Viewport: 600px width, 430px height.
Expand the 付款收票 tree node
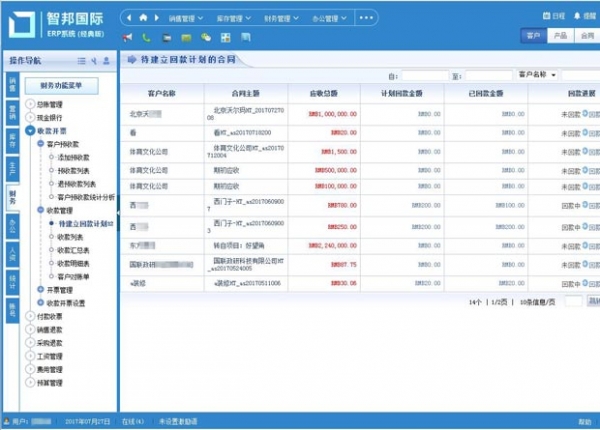[x=30, y=316]
